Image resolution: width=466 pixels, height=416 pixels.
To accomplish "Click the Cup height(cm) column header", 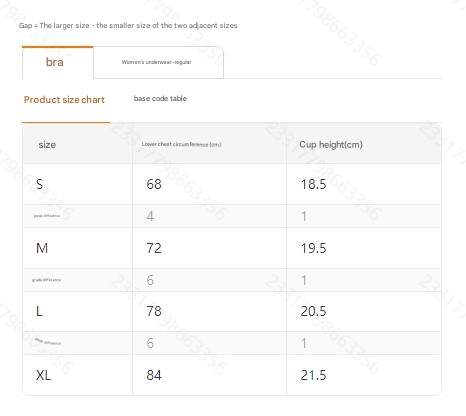I will pyautogui.click(x=331, y=145).
